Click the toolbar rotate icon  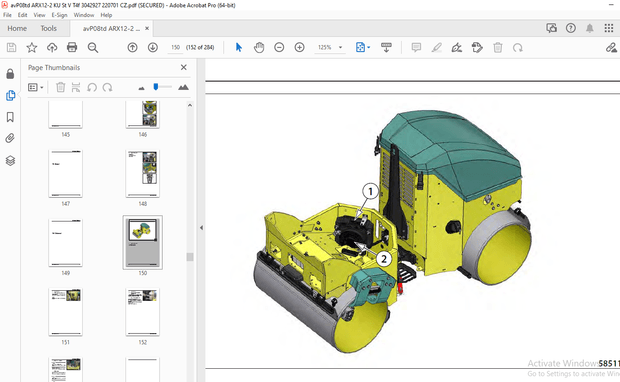tap(518, 47)
